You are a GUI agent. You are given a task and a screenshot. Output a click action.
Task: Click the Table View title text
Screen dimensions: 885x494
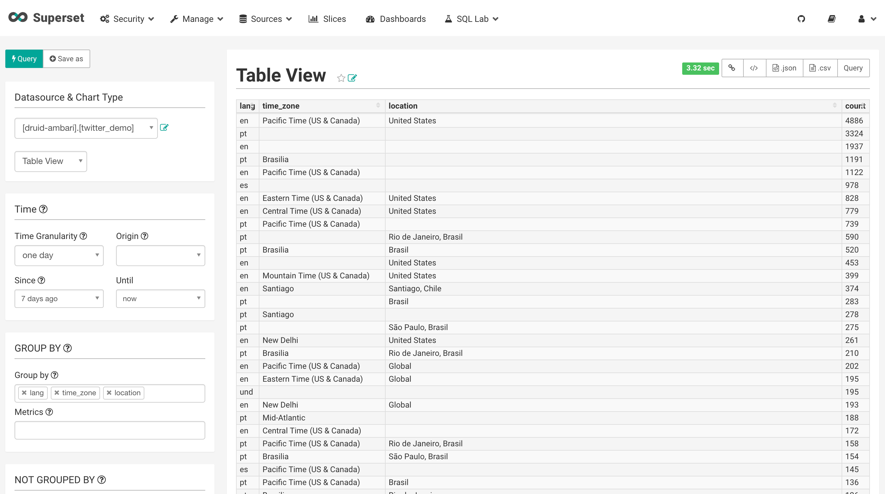[x=281, y=75]
